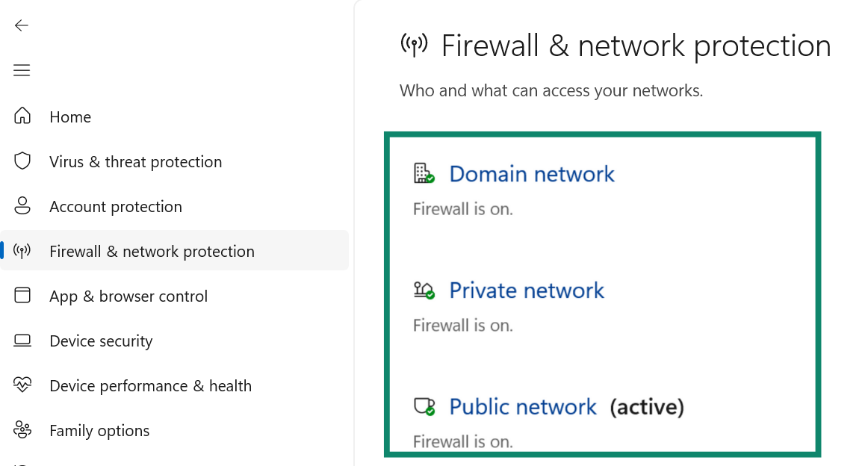Select Virus & threat protection in sidebar

coord(135,161)
